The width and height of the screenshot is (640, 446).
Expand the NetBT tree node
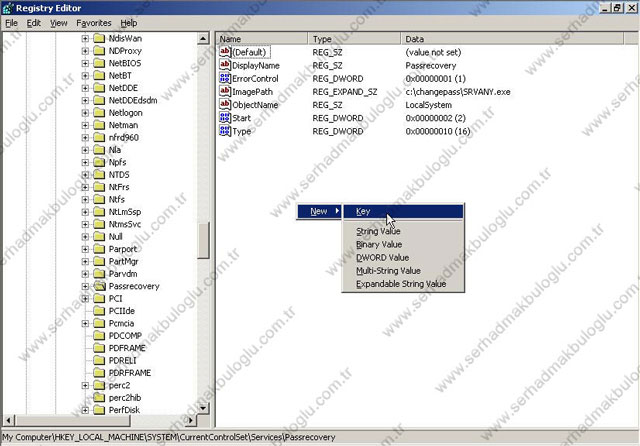pos(85,76)
